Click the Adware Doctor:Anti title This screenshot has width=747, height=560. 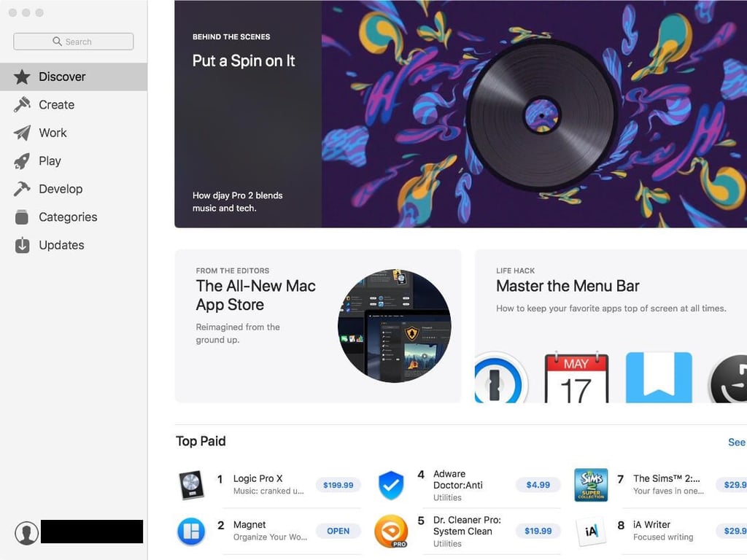click(458, 480)
